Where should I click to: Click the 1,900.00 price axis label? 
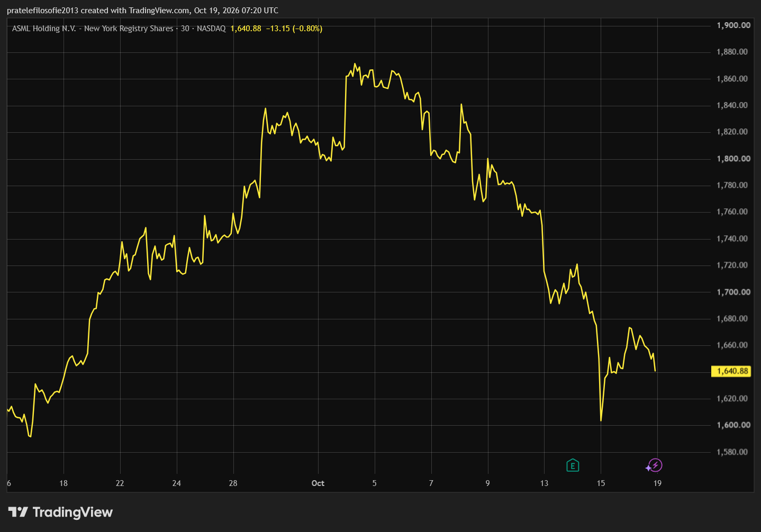(733, 25)
